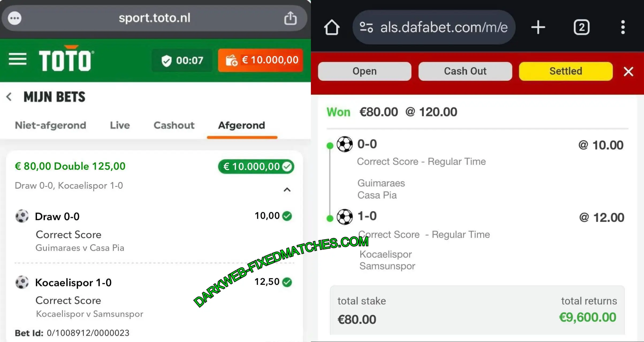Close the Dafabet bets panel with X
This screenshot has width=644, height=342.
point(628,72)
